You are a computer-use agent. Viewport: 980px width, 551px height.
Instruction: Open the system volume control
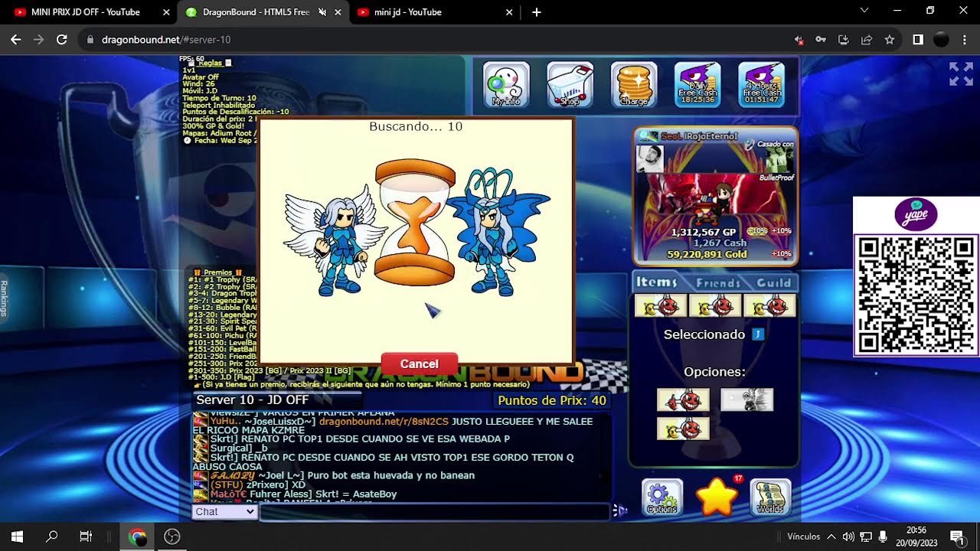point(848,536)
